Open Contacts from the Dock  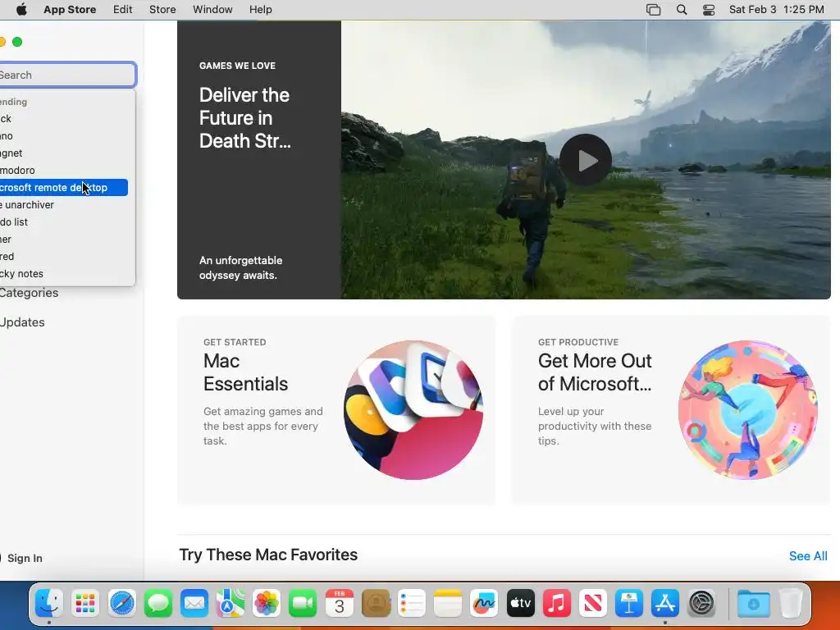[x=376, y=604]
